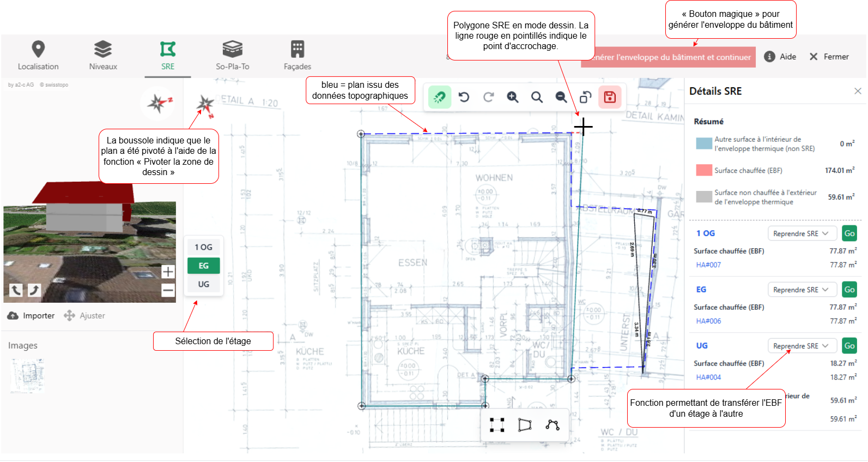This screenshot has width=868, height=462.
Task: Open the Façades tab
Action: [297, 56]
